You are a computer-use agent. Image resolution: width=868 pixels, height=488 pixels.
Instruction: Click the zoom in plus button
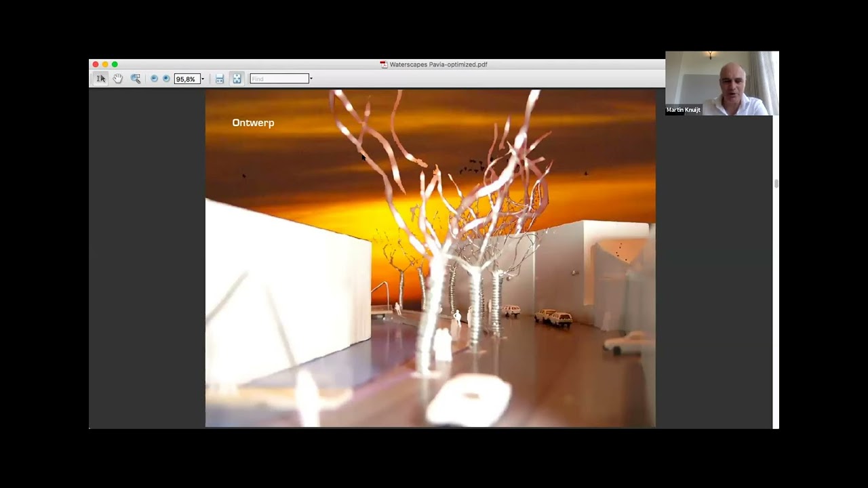(166, 79)
